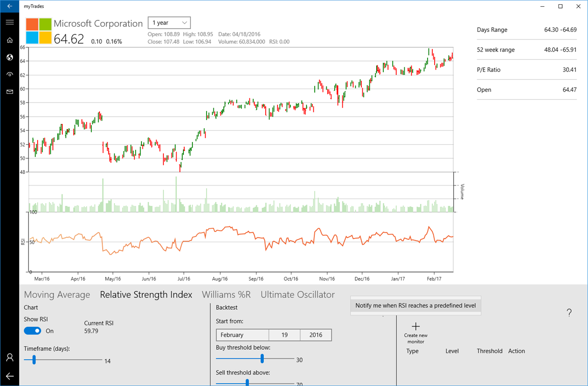Switch to Ultimate Oscillator tab

click(x=298, y=295)
